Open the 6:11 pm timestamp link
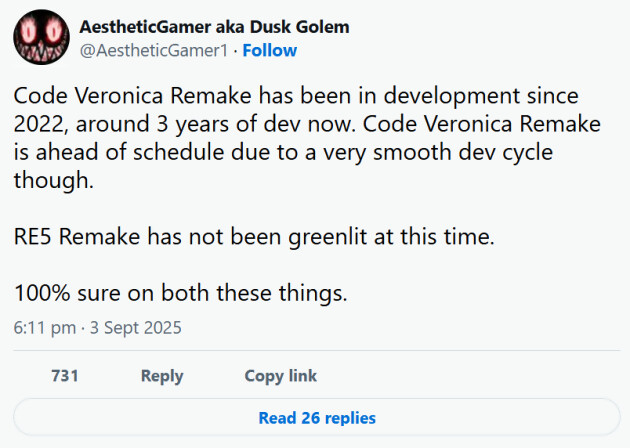This screenshot has height=448, width=630. pos(45,328)
